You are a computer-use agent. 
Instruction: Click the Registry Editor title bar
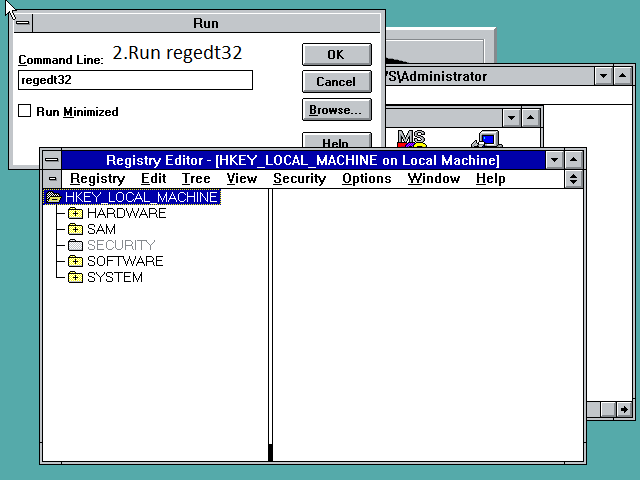click(x=303, y=160)
